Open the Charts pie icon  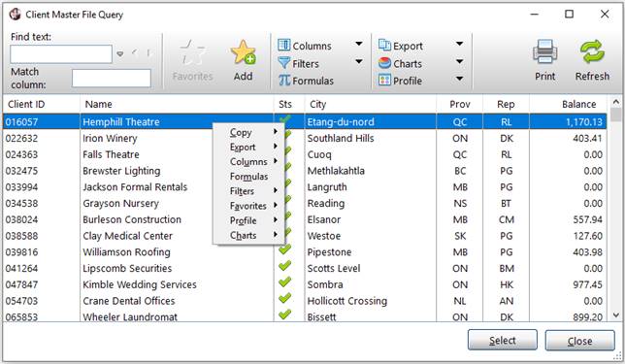click(384, 63)
